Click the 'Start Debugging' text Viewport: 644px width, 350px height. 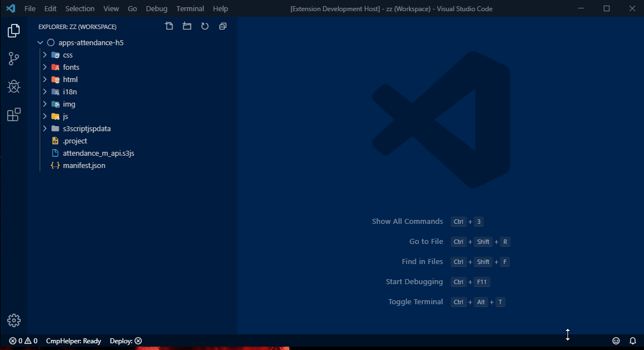coord(414,282)
